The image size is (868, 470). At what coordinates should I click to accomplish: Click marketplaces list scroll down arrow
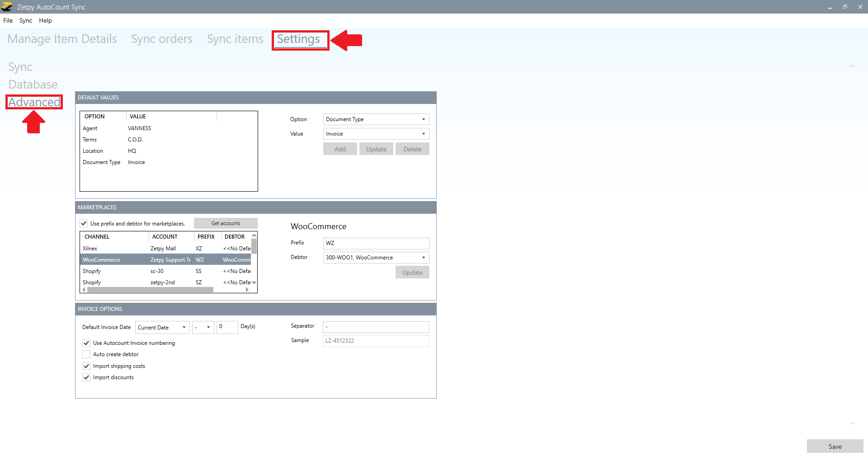click(254, 283)
